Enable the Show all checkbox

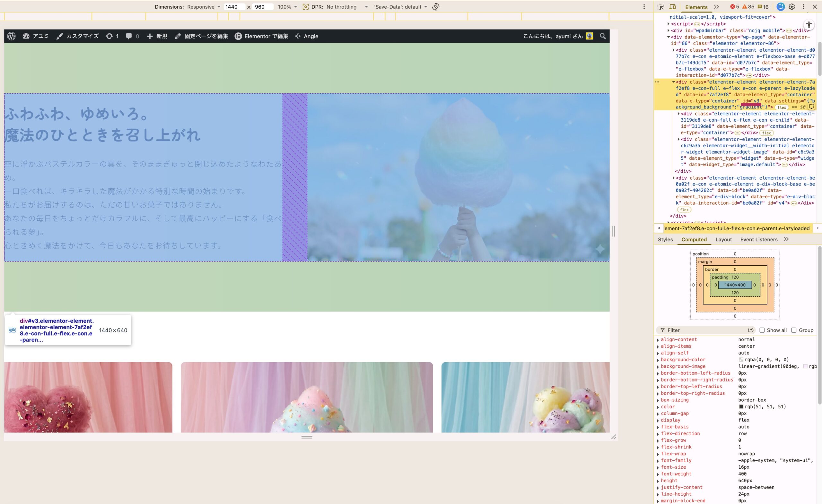point(763,330)
